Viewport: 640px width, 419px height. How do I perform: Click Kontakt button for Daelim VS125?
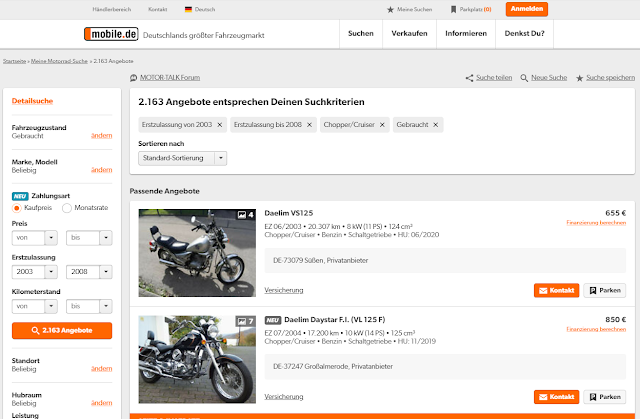[x=556, y=290]
